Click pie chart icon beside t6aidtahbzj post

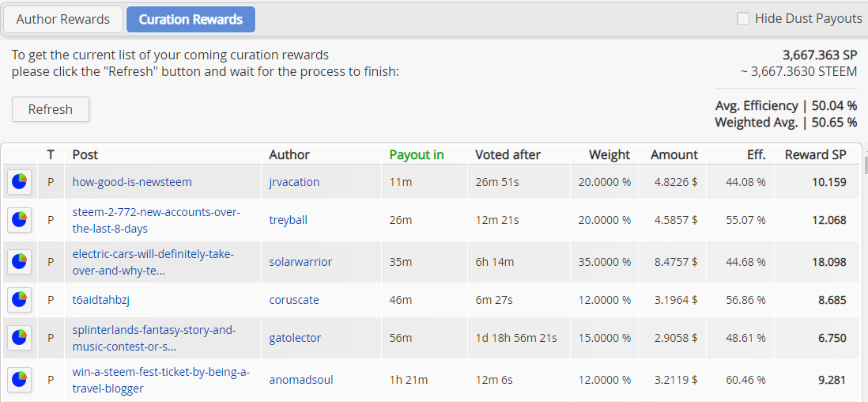(x=19, y=299)
